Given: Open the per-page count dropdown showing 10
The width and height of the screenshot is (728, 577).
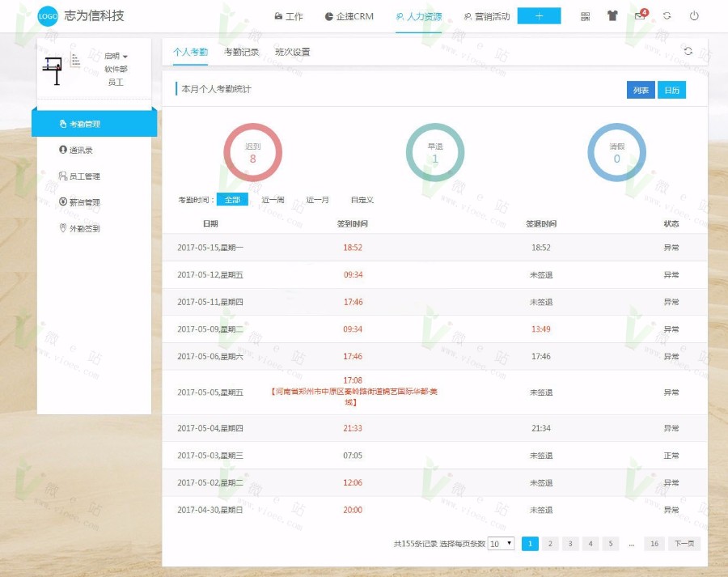Looking at the screenshot, I should (501, 544).
